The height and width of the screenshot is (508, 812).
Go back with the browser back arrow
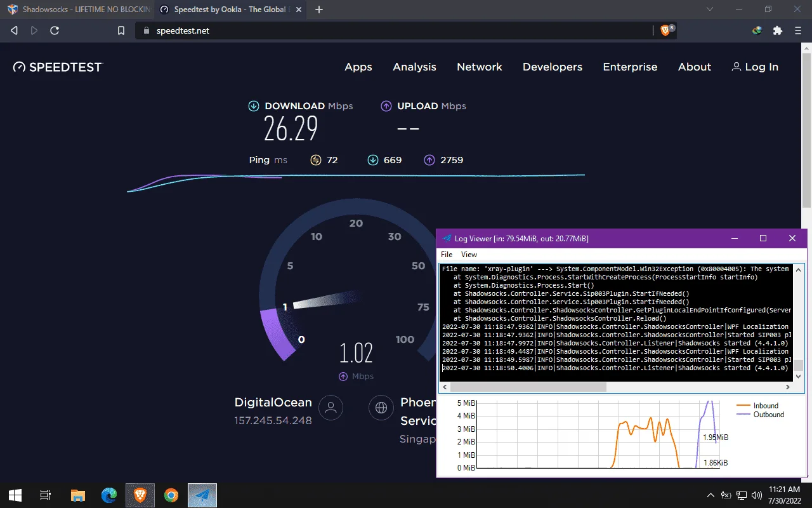[14, 30]
